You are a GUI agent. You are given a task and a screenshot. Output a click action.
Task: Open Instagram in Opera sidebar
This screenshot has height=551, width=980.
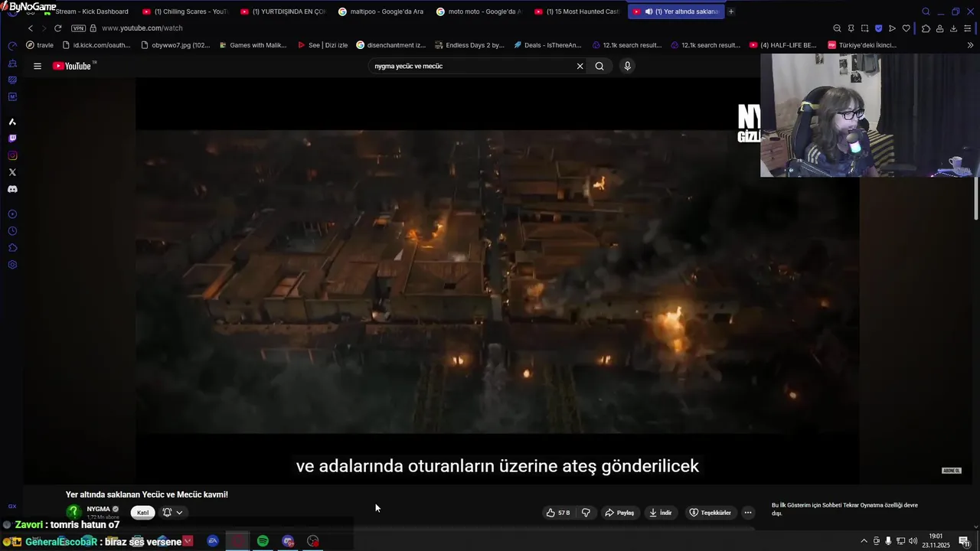[12, 155]
